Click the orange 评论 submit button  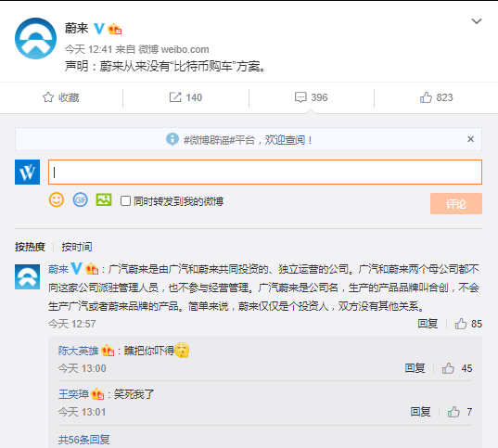pos(456,203)
